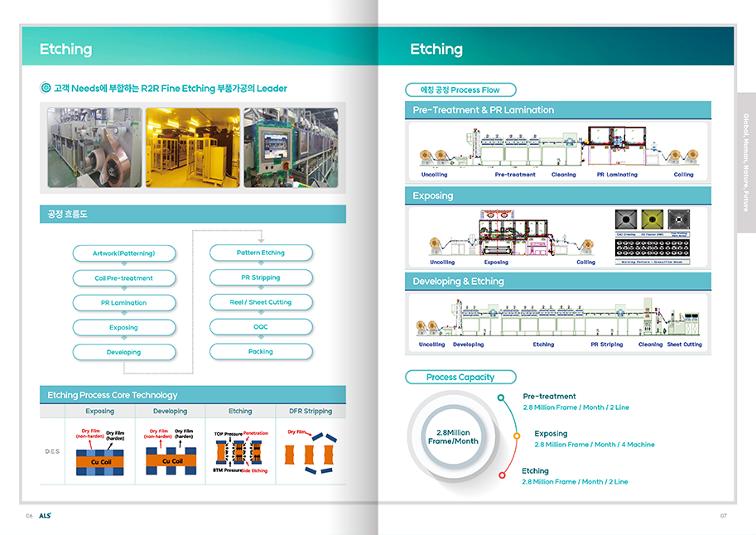This screenshot has width=756, height=535.
Task: Click the Cu Coil diagram under Exposing column
Action: point(101,453)
